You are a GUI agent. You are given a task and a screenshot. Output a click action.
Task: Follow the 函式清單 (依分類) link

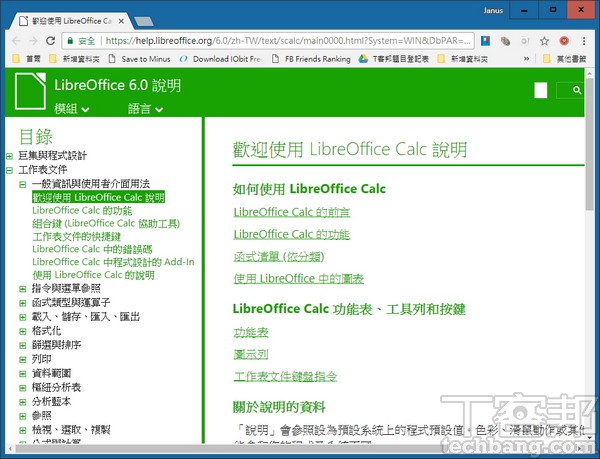click(x=279, y=257)
